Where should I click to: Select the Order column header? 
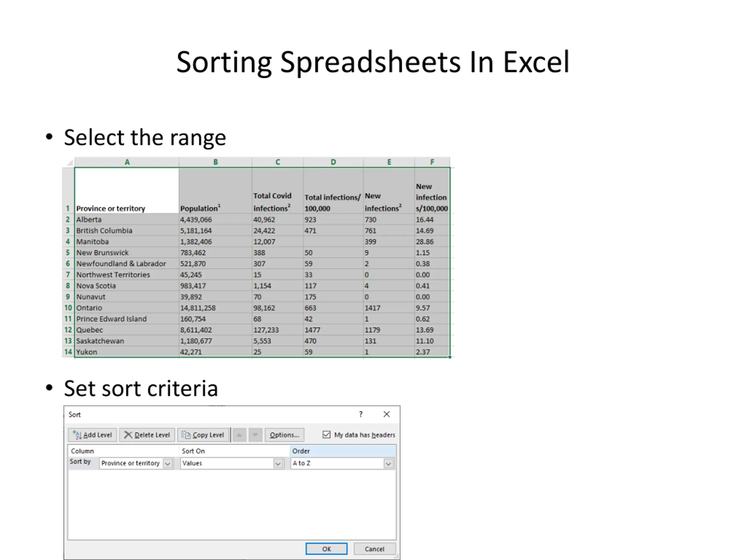coord(343,451)
